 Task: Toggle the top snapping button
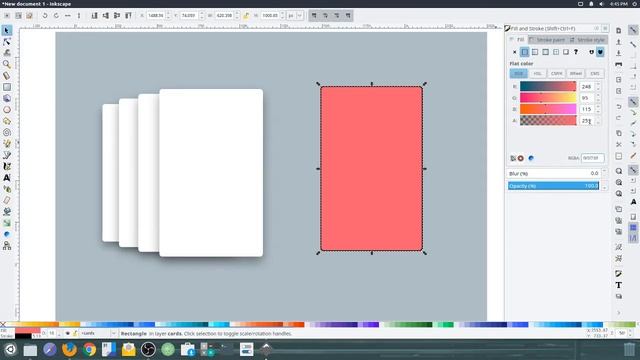click(x=633, y=31)
